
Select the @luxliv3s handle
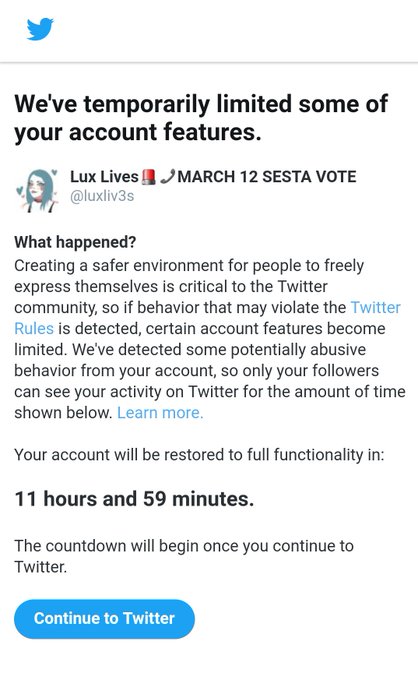[x=102, y=196]
